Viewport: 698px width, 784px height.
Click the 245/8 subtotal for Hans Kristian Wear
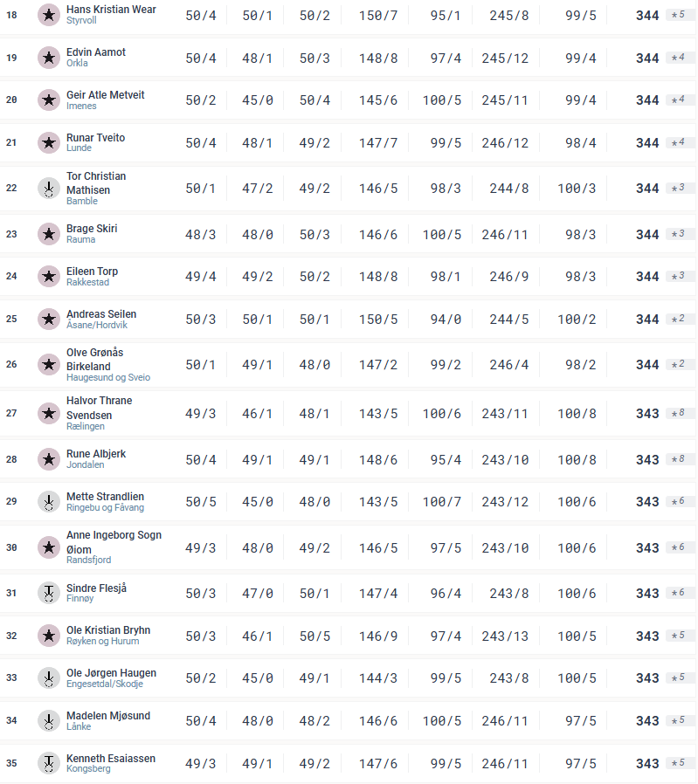tap(508, 15)
